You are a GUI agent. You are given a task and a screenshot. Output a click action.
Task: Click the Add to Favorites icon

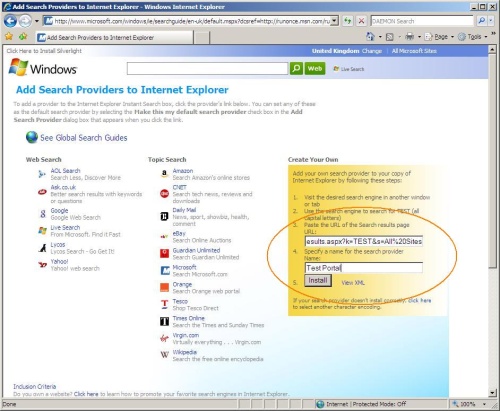[23, 36]
